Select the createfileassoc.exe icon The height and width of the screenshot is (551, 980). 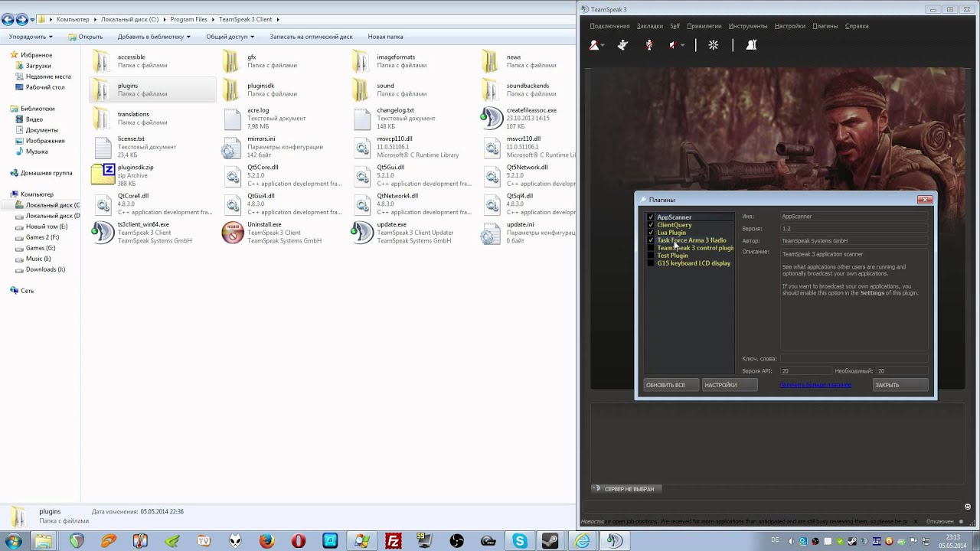point(492,118)
